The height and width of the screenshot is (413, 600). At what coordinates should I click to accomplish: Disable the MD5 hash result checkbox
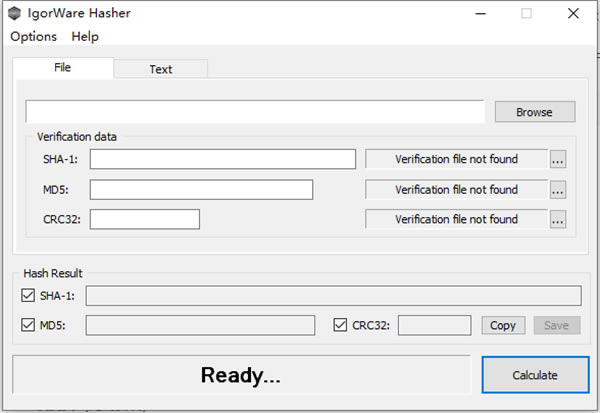point(28,325)
